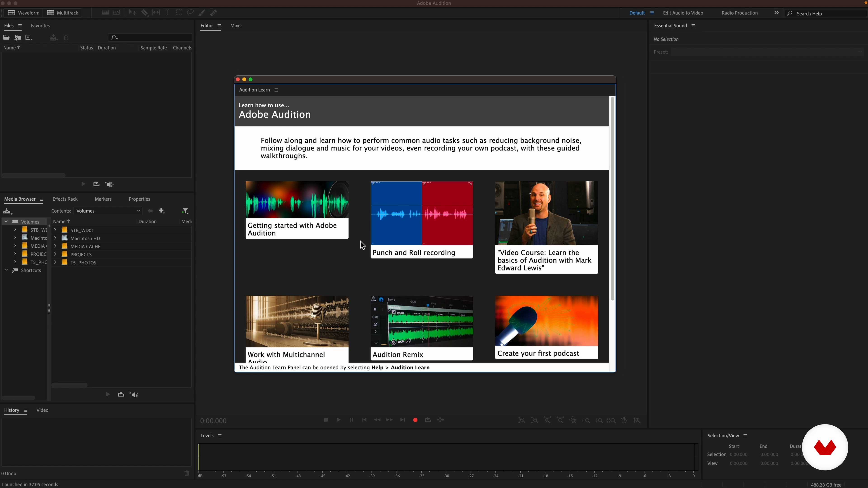Click the Play transport button
Image resolution: width=868 pixels, height=488 pixels.
pyautogui.click(x=338, y=420)
